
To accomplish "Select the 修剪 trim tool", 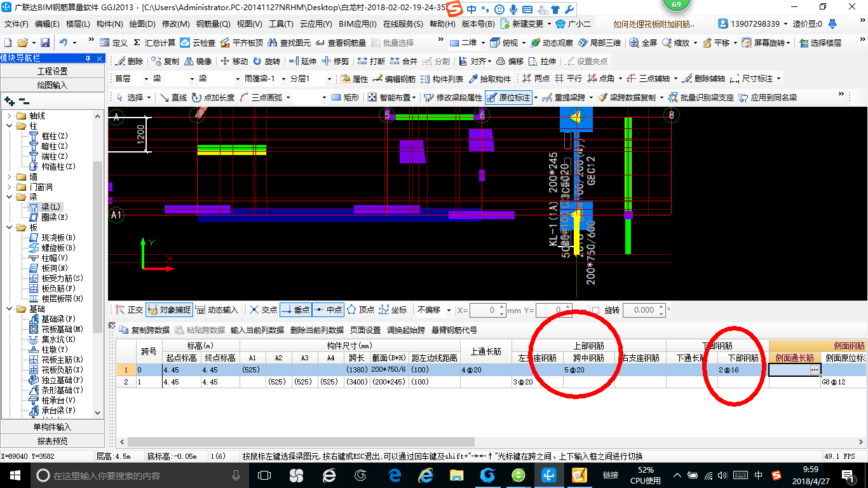I will point(336,61).
